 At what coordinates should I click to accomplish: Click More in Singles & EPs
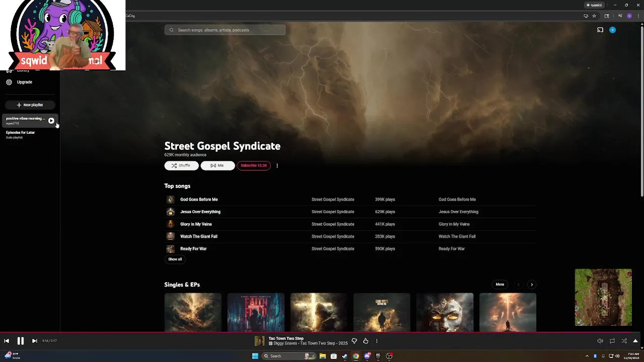pos(500,285)
